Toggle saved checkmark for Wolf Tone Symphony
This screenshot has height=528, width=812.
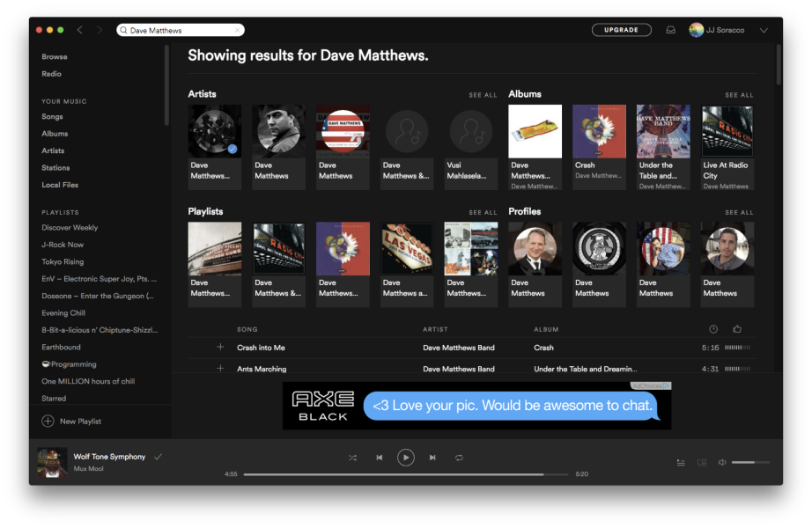(159, 457)
